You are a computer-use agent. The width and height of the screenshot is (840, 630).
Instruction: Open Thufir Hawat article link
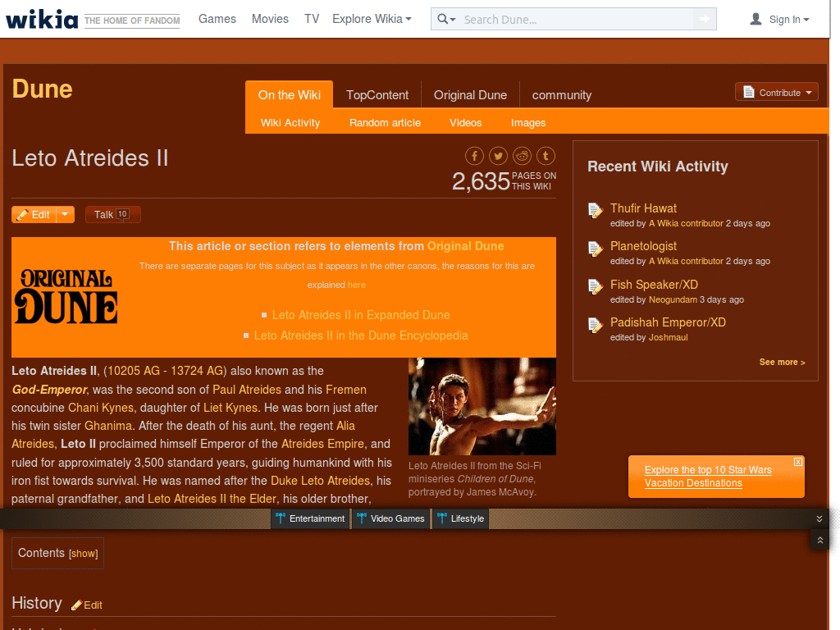point(643,208)
